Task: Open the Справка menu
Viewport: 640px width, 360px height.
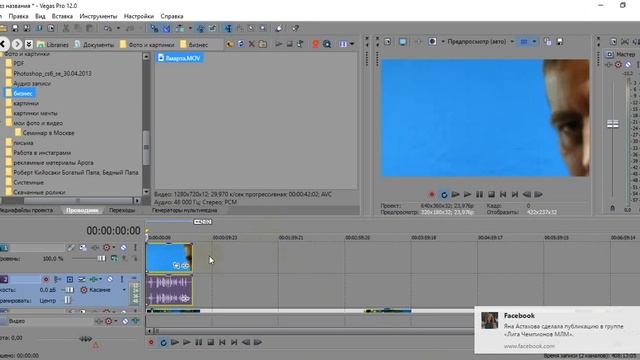Action: (x=171, y=16)
